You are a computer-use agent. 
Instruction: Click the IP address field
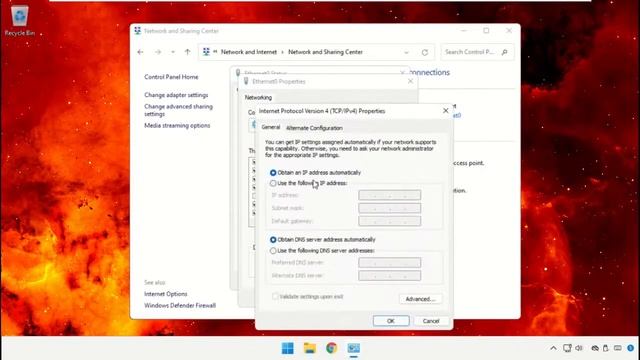(x=389, y=195)
